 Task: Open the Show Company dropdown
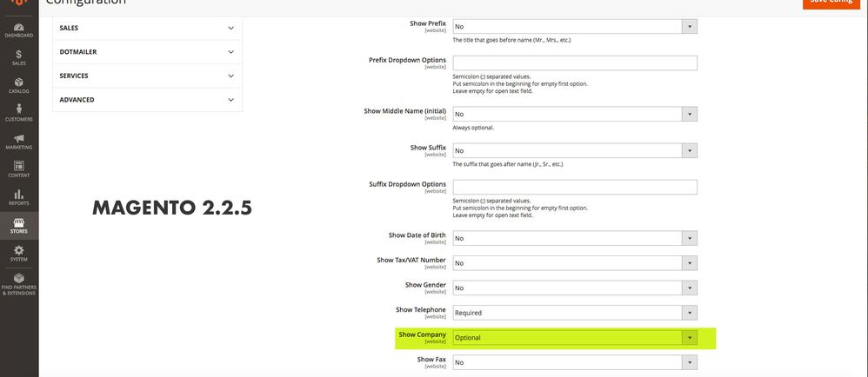click(575, 338)
